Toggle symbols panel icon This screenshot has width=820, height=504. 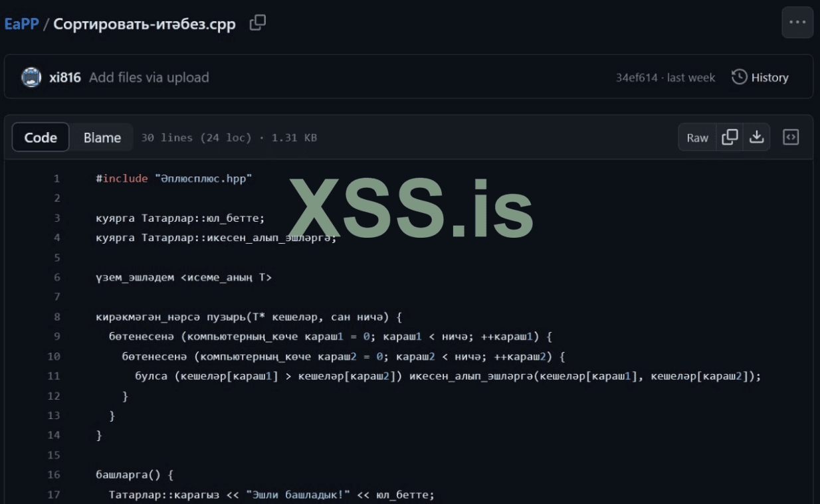791,137
